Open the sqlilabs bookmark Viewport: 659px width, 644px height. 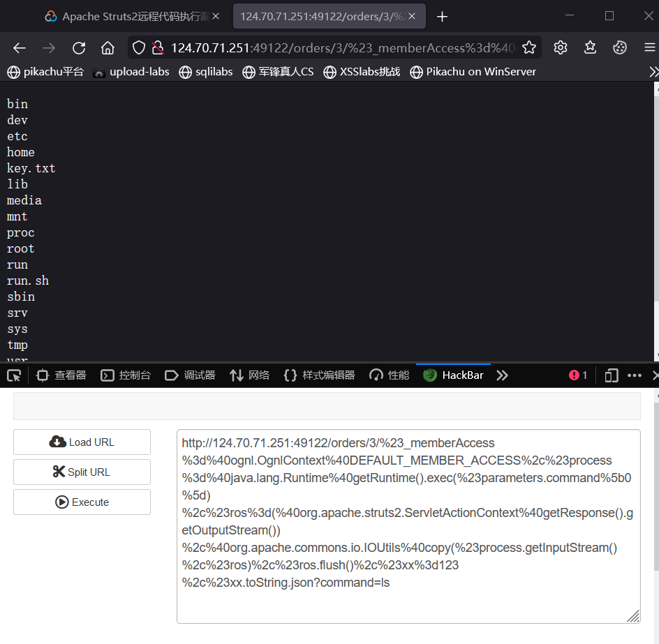coord(205,72)
